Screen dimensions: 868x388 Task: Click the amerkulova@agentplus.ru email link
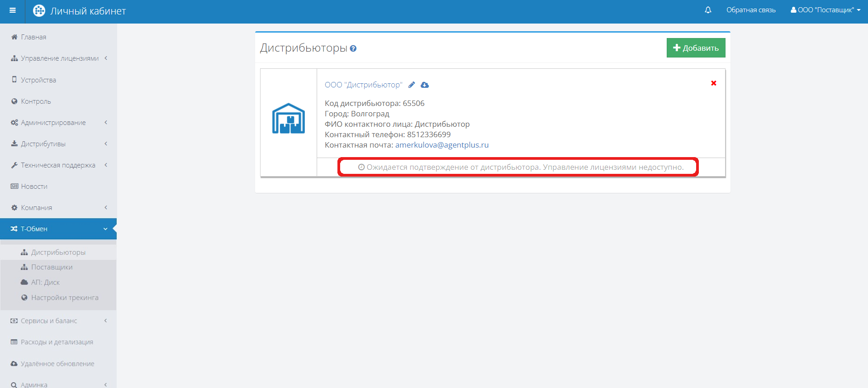(441, 145)
